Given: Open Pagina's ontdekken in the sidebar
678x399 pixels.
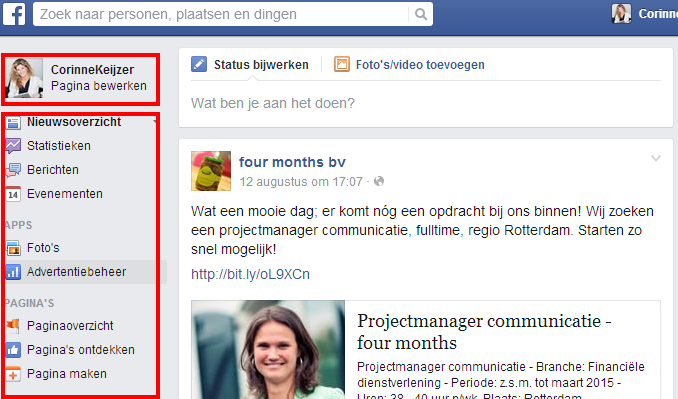Looking at the screenshot, I should [x=81, y=350].
